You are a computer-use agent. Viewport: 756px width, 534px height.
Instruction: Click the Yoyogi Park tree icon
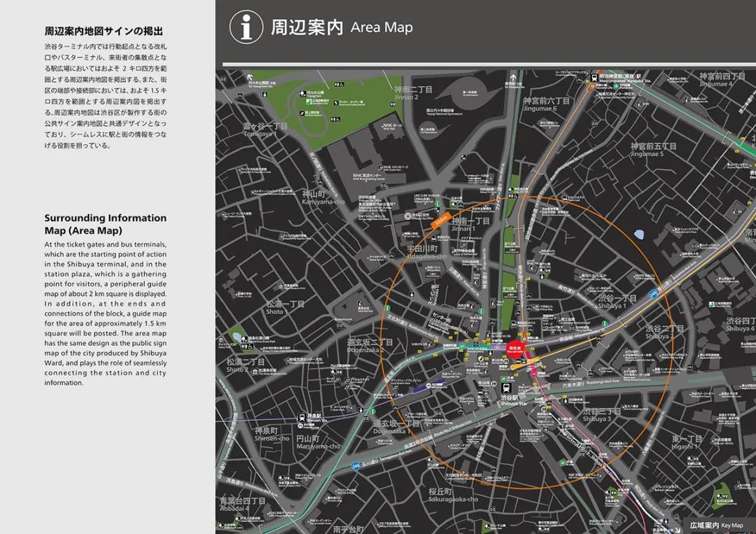pos(302,93)
